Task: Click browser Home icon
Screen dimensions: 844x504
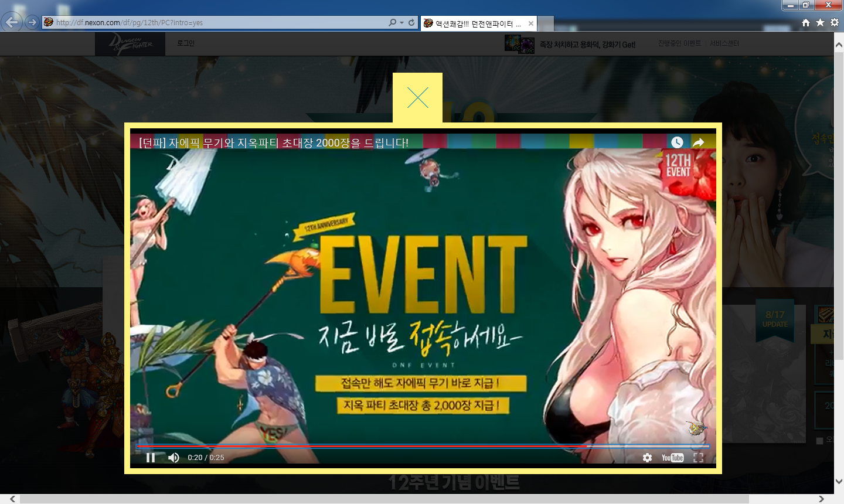Action: [806, 22]
